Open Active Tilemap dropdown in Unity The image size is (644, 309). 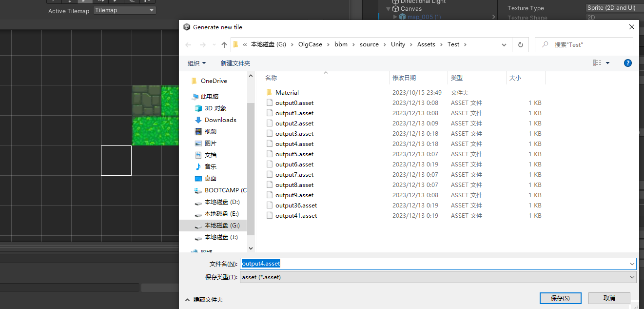coord(124,10)
